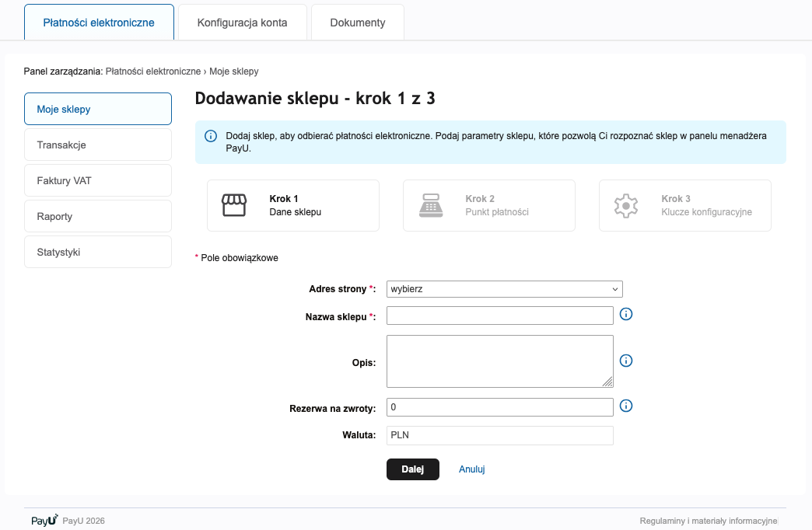Open Regulaminy i materiały informacyjne footer link
812x530 pixels.
pos(709,521)
